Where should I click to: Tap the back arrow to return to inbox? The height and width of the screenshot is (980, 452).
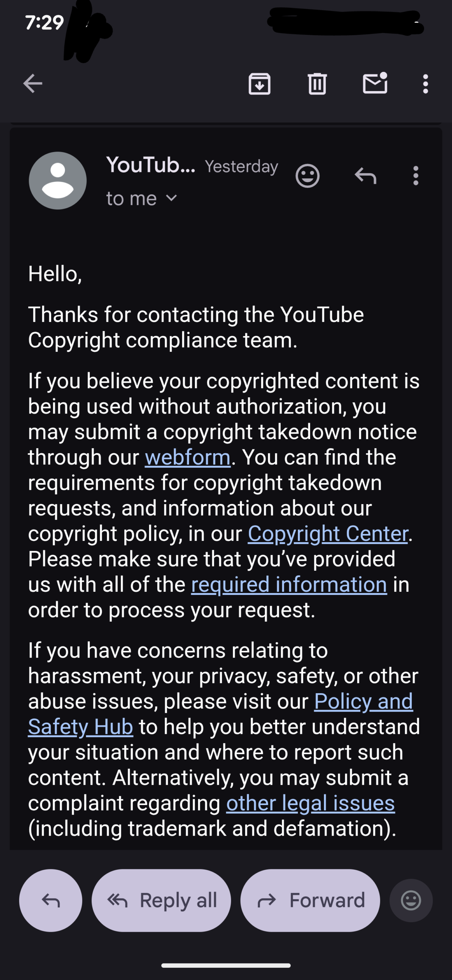(x=33, y=83)
